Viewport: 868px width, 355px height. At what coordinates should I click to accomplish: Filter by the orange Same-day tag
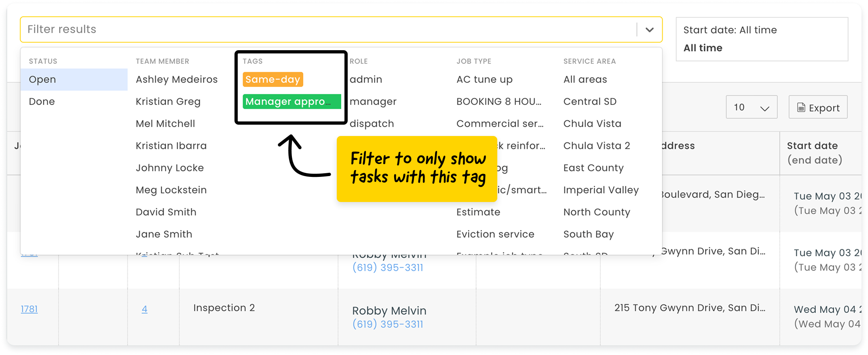click(x=272, y=80)
